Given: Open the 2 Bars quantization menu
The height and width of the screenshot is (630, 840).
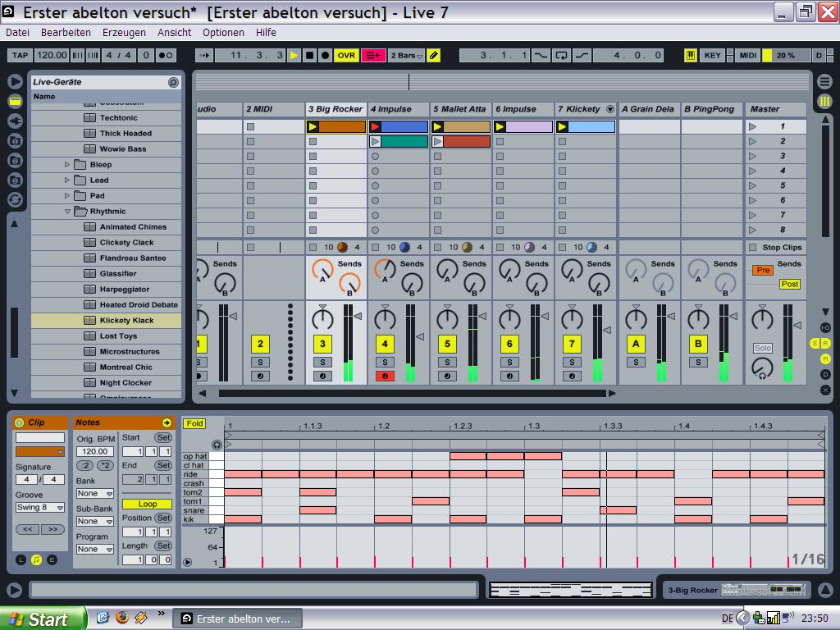Looking at the screenshot, I should point(407,55).
